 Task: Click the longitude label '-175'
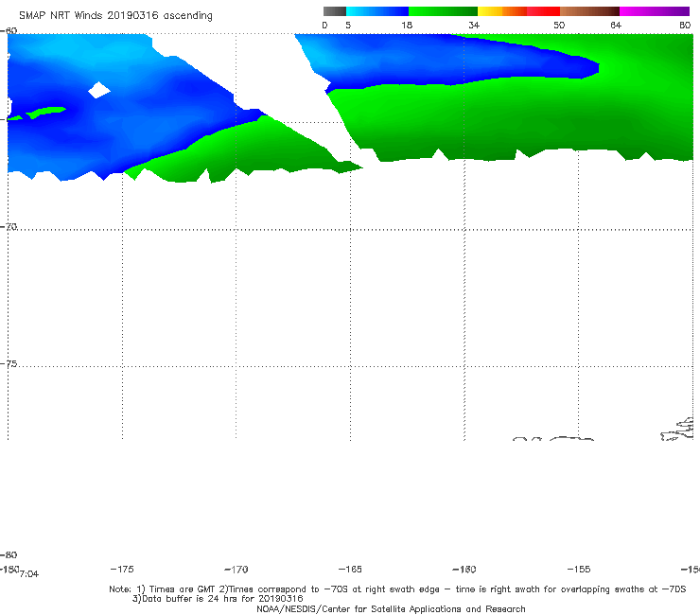(x=122, y=569)
